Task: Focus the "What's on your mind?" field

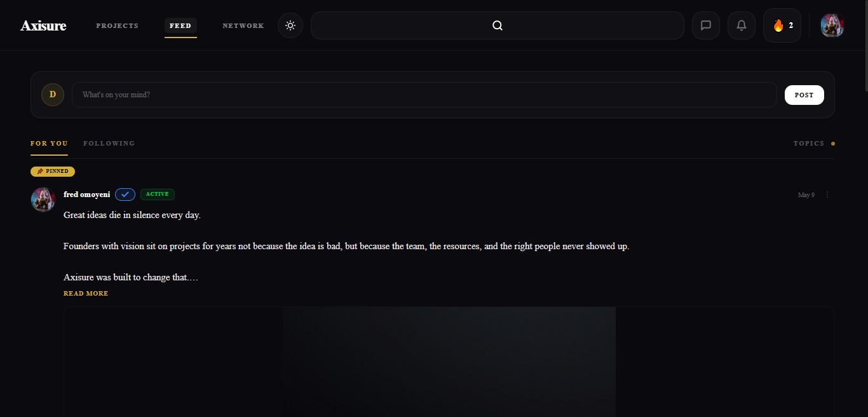Action: tap(424, 95)
